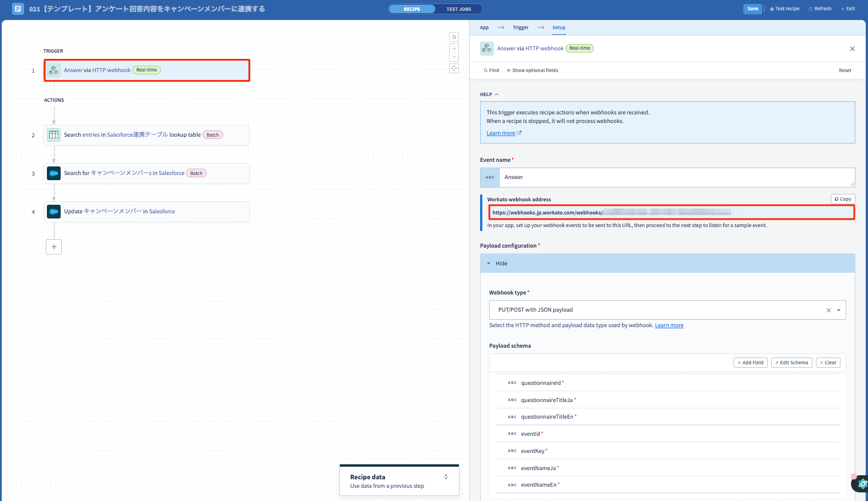
Task: Select Salesforce icon in Search step
Action: pos(54,173)
